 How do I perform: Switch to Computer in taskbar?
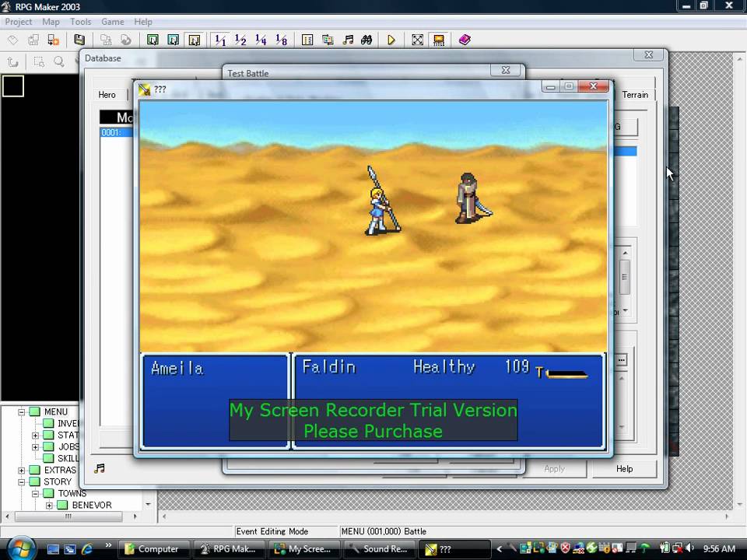[153, 549]
